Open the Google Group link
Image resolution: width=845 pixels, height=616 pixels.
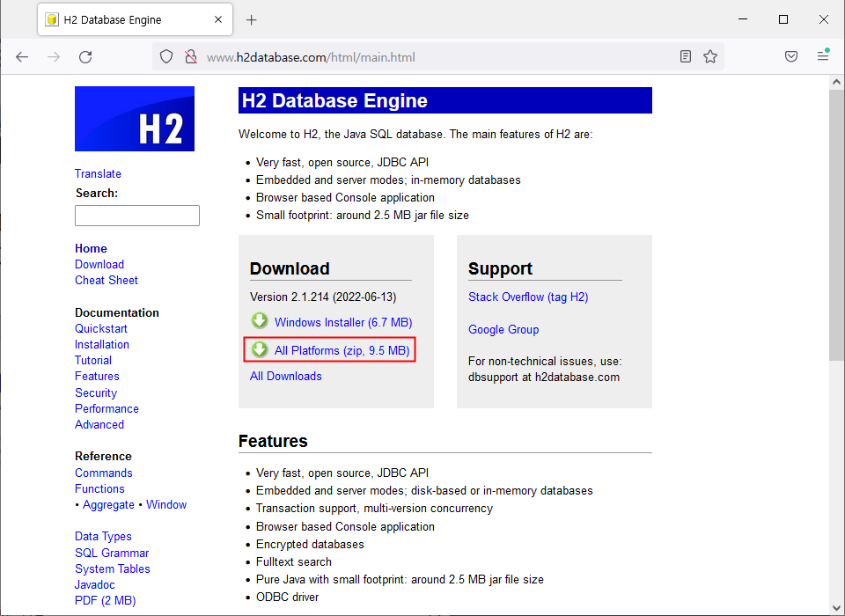[503, 329]
